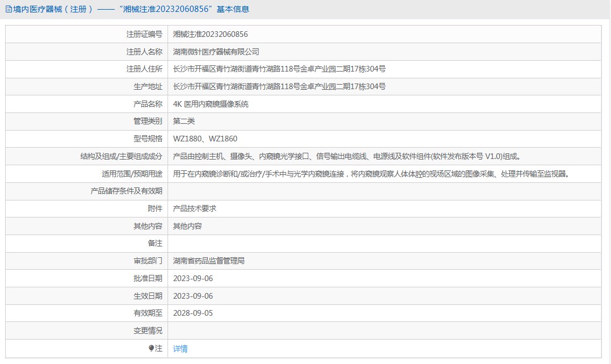Click the document icon in the page header
Screen dimensions: 611x364
point(9,9)
